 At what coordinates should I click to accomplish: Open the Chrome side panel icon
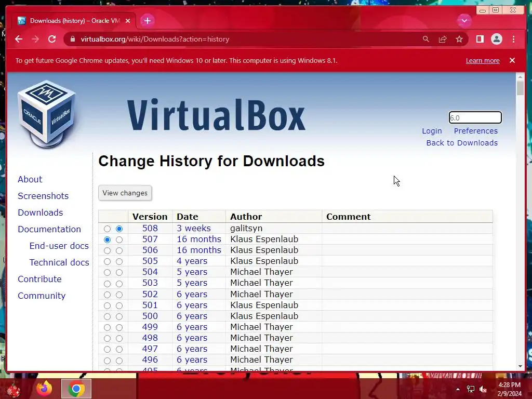click(480, 39)
